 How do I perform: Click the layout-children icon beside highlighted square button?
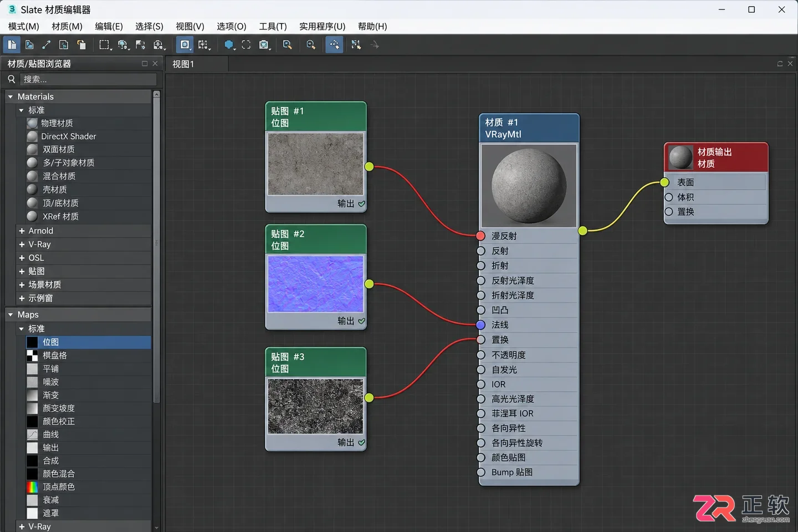pos(204,45)
